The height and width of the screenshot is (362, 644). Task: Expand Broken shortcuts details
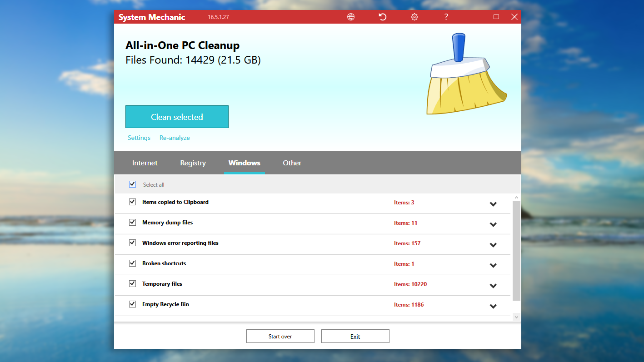click(x=493, y=266)
